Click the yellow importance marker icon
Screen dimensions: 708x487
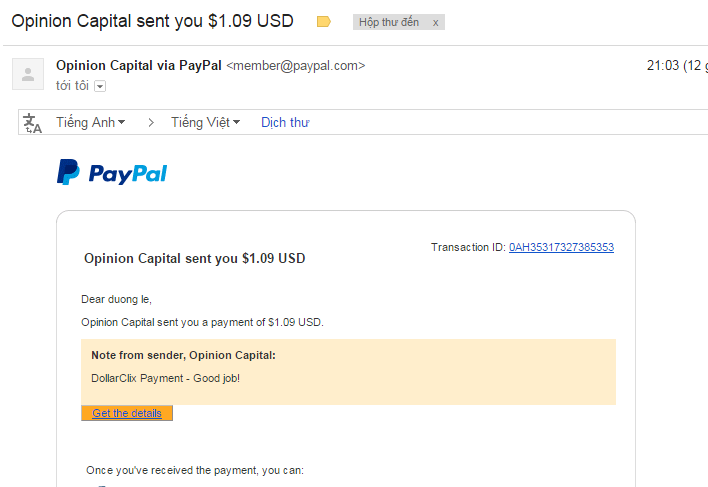323,21
